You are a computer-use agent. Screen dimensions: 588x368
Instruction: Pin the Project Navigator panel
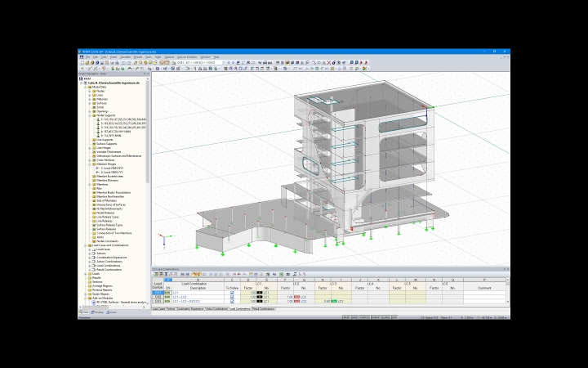pyautogui.click(x=145, y=74)
